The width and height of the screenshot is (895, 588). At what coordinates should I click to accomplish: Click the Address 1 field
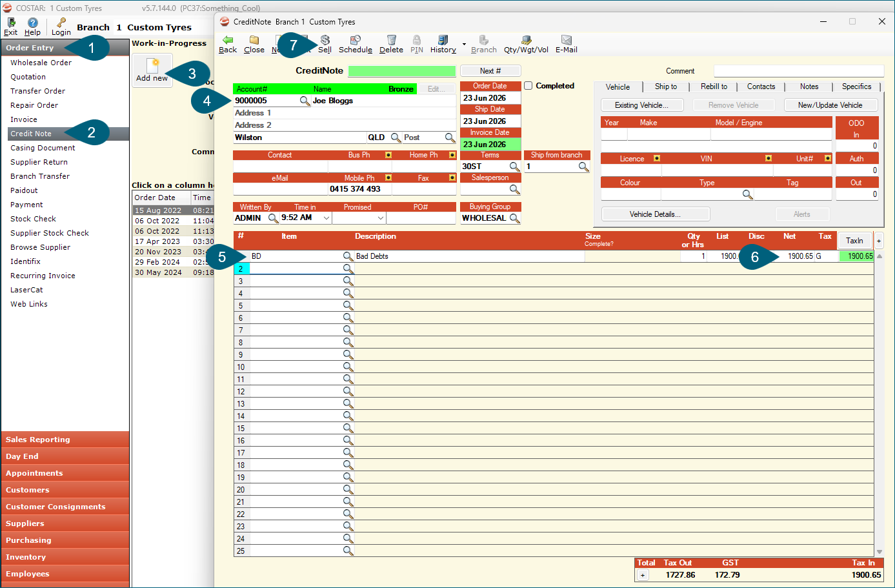[345, 113]
